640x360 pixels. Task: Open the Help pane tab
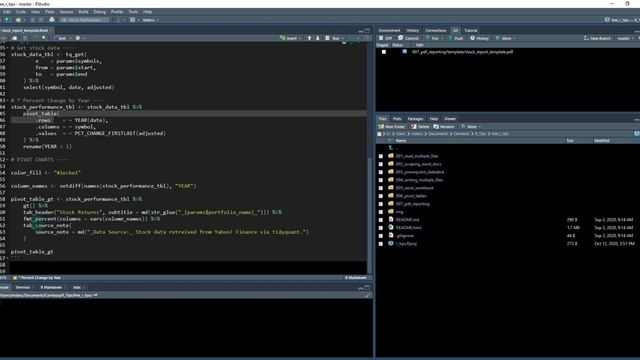(x=433, y=119)
